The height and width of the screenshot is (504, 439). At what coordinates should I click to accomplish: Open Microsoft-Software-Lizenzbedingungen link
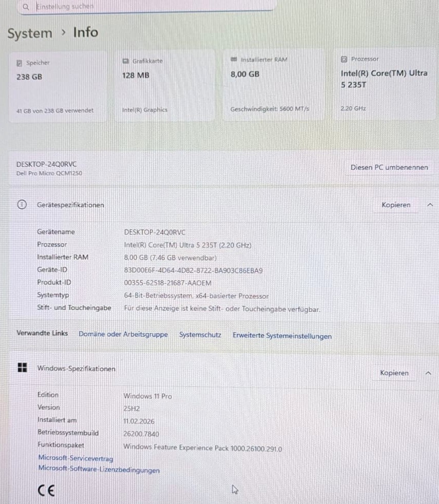pyautogui.click(x=99, y=469)
